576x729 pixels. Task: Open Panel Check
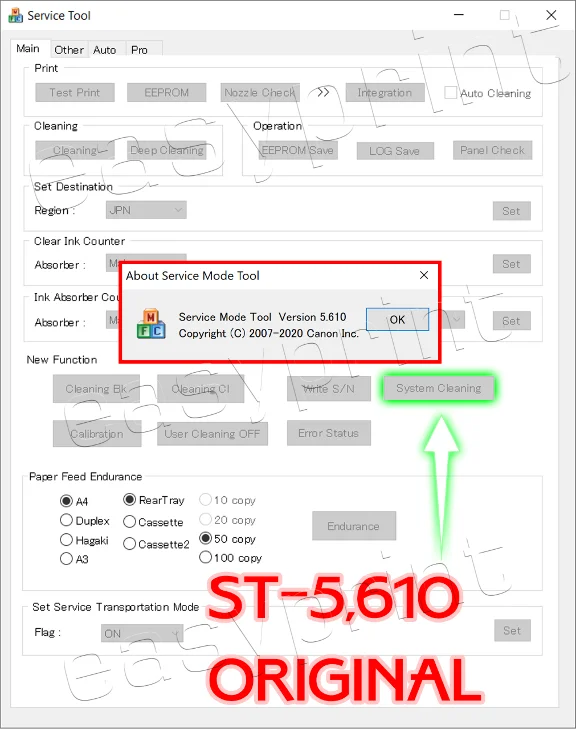pyautogui.click(x=492, y=150)
